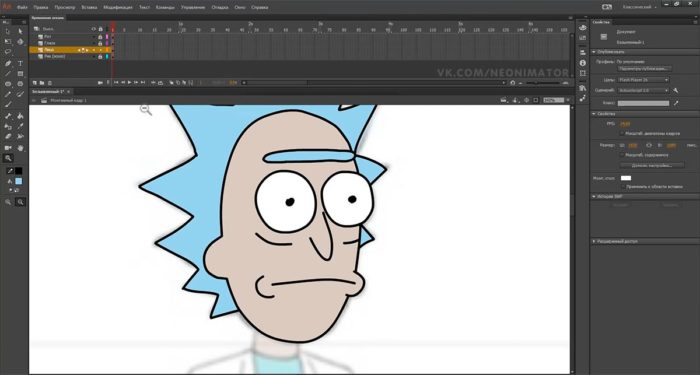Open the Модификация menu
Screen dimensions: 700x375
coord(118,8)
